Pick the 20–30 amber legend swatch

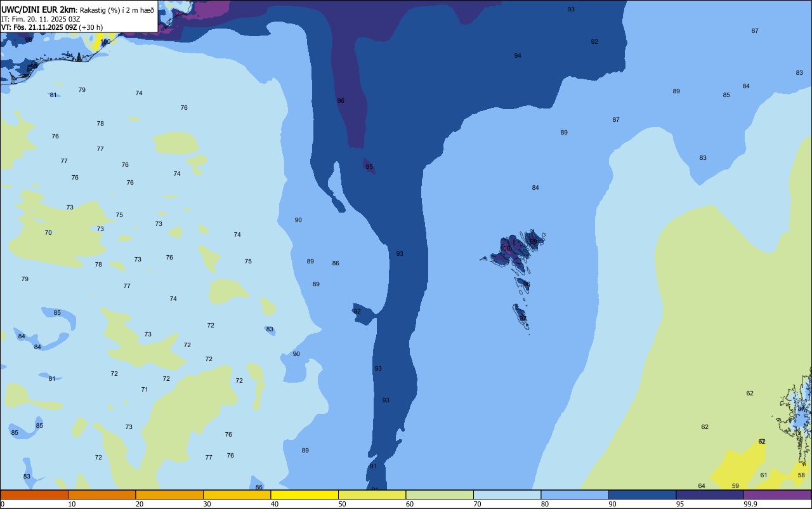click(x=169, y=494)
